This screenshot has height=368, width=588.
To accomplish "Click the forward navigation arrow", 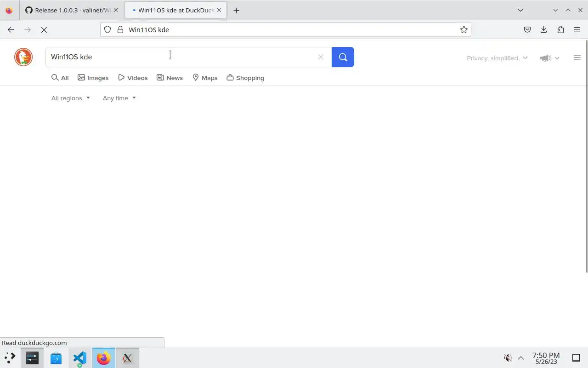I will [x=28, y=29].
